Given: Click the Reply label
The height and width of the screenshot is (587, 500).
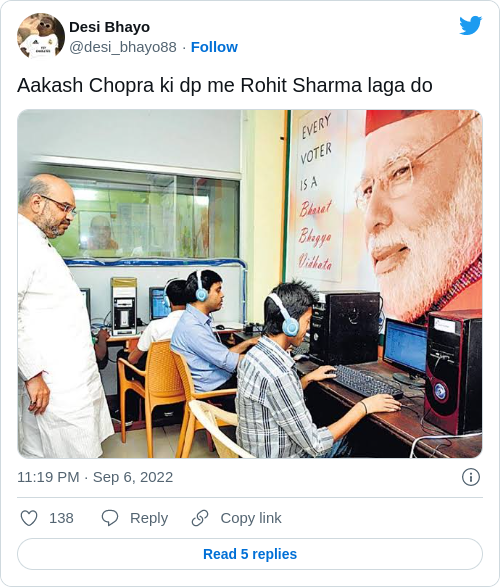Looking at the screenshot, I should click(149, 518).
